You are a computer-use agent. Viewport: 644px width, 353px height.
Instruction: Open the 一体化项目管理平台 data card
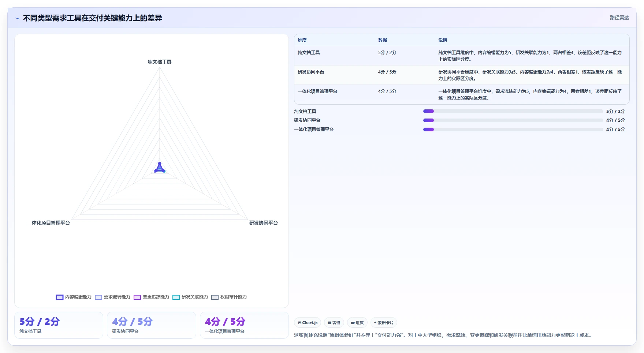click(244, 325)
